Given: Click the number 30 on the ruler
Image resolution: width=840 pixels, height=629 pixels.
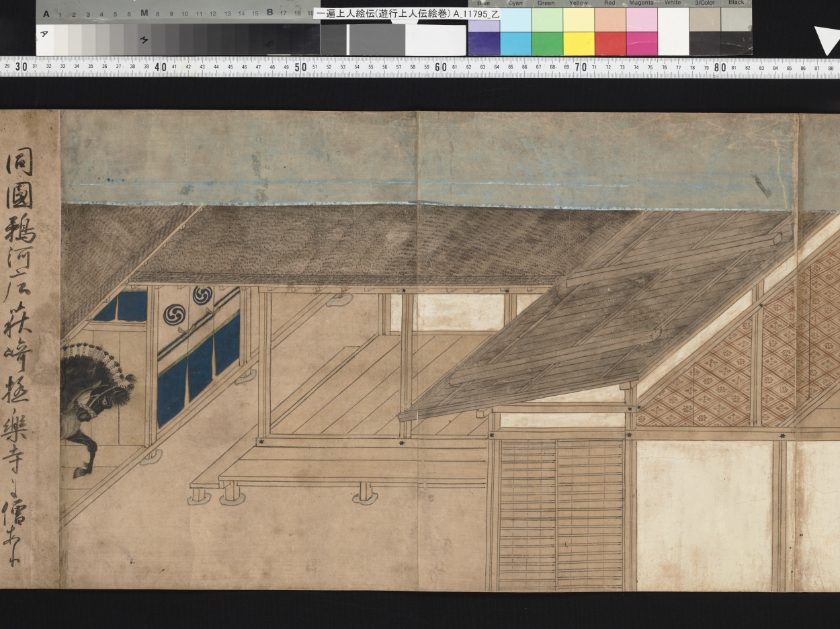Looking at the screenshot, I should tap(20, 67).
